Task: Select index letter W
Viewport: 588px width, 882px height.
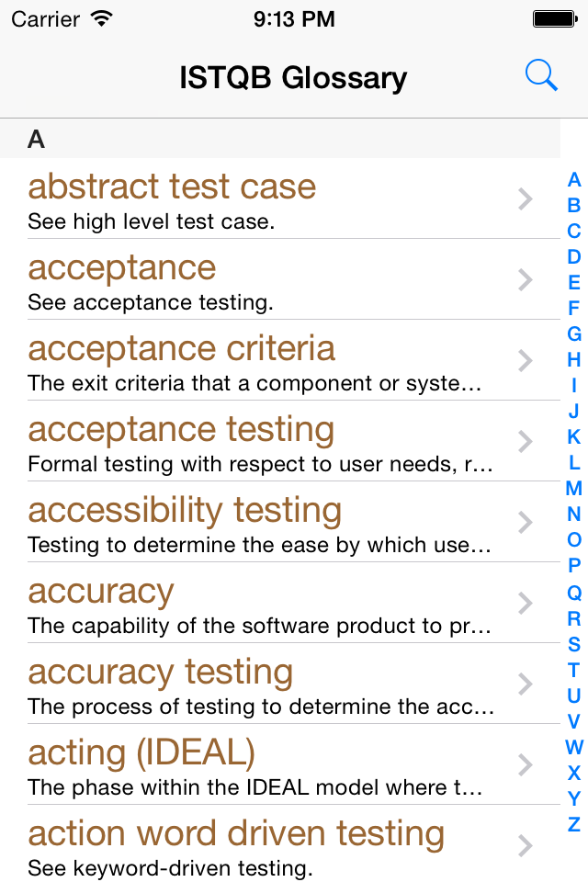Action: (x=573, y=747)
